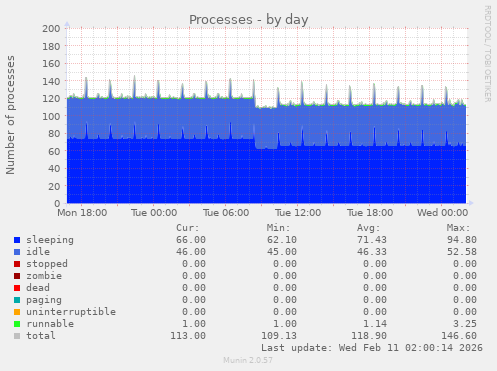Click the 'idle' legend label
This screenshot has height=371, width=497.
(x=38, y=252)
